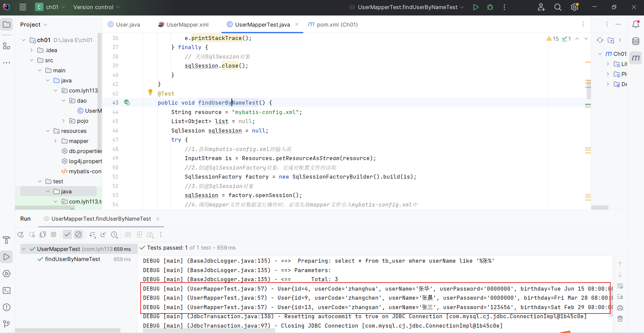This screenshot has height=333, width=644.
Task: Collapse all test results
Action: pos(103,234)
